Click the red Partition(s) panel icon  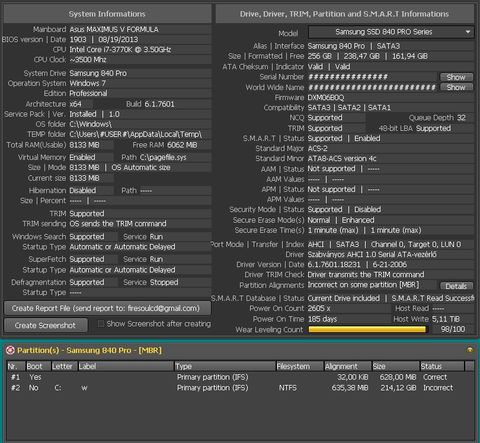coord(10,350)
